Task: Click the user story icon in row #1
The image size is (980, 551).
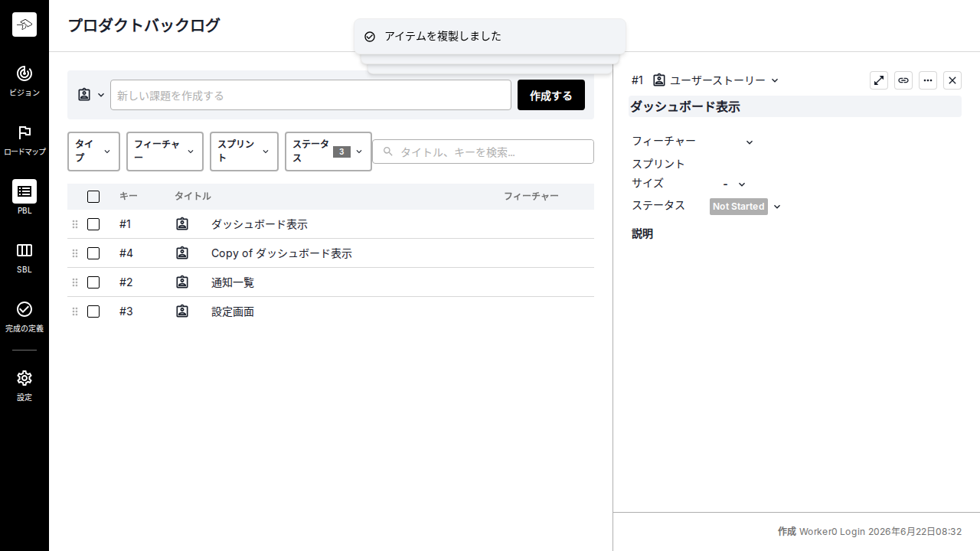Action: pos(182,224)
